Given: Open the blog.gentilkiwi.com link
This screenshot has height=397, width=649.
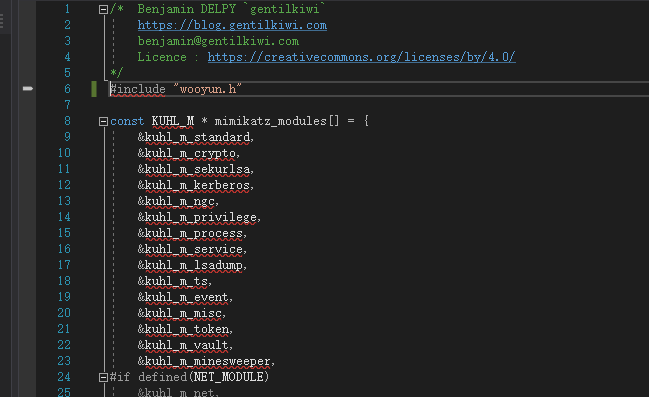Looking at the screenshot, I should pyautogui.click(x=232, y=25).
